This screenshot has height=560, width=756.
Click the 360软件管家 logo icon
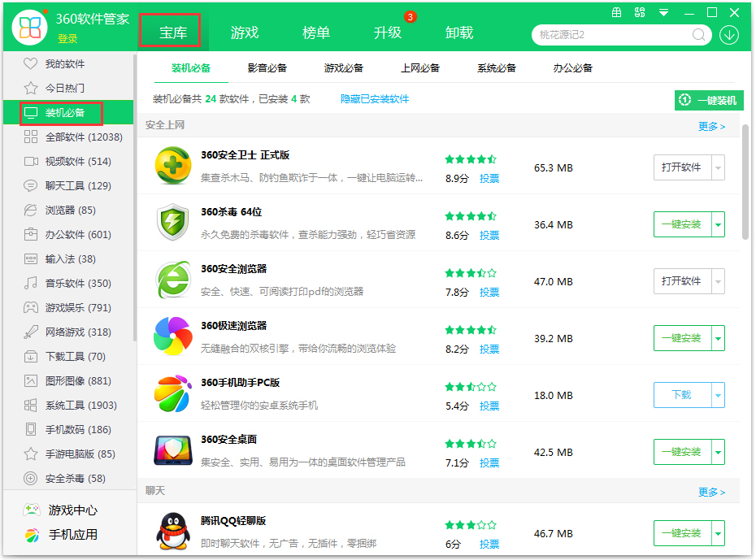pos(29,27)
